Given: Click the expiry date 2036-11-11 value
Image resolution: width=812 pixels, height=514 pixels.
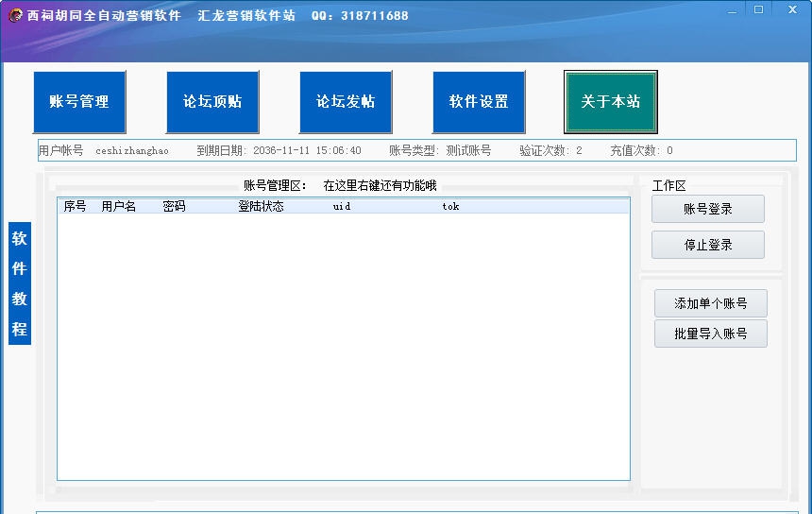Looking at the screenshot, I should pyautogui.click(x=307, y=151).
